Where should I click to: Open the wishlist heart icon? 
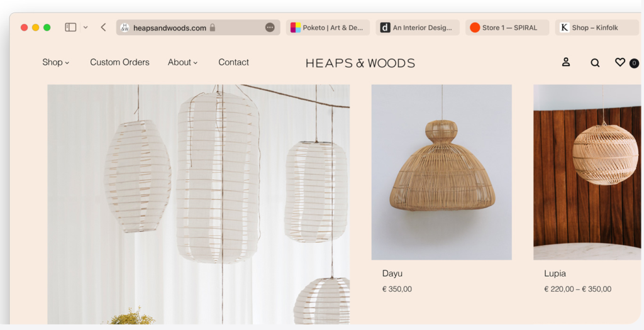point(619,62)
